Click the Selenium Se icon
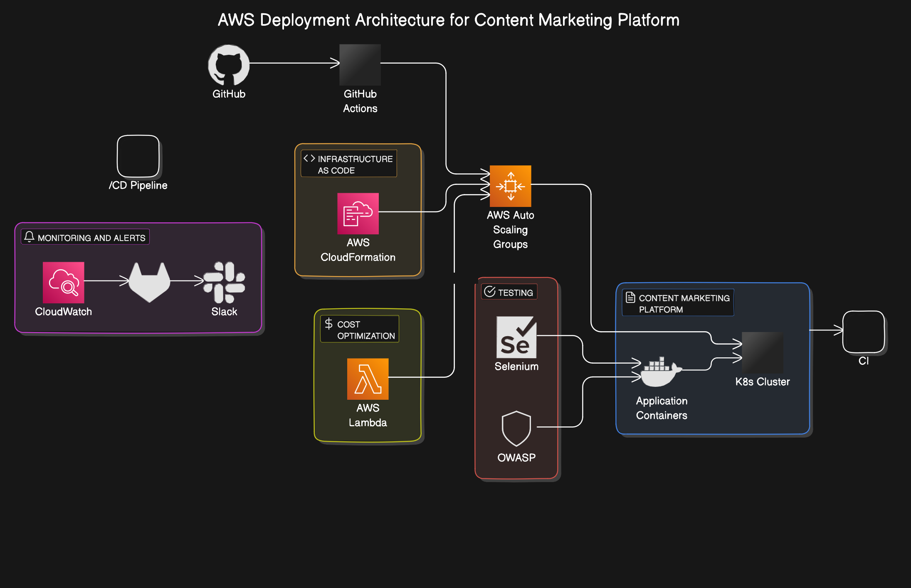The height and width of the screenshot is (588, 911). coord(516,337)
